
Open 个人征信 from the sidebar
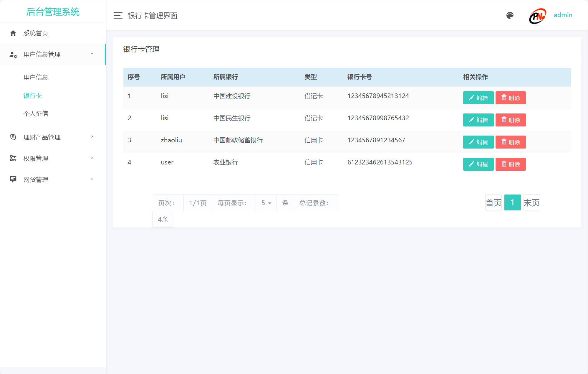point(36,113)
